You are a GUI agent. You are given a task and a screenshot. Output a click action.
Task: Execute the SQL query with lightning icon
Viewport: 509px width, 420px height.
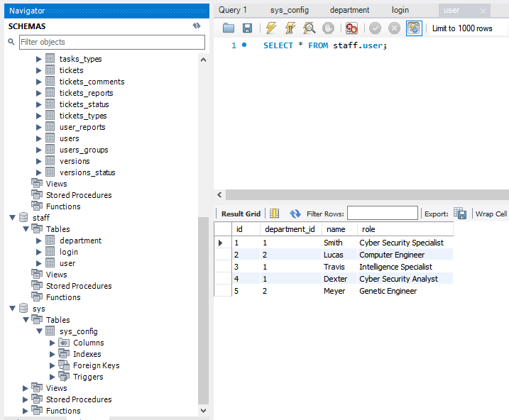271,28
